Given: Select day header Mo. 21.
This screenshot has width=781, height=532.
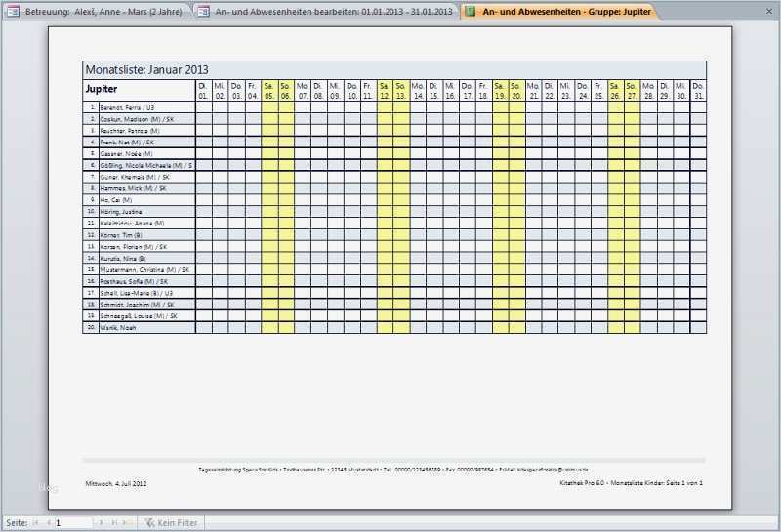Looking at the screenshot, I should point(533,91).
